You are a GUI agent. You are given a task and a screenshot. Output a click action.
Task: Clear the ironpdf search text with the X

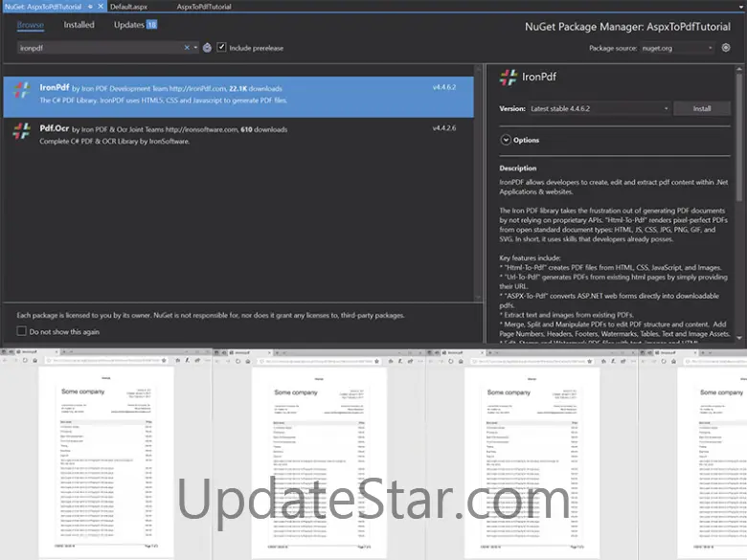tap(187, 48)
